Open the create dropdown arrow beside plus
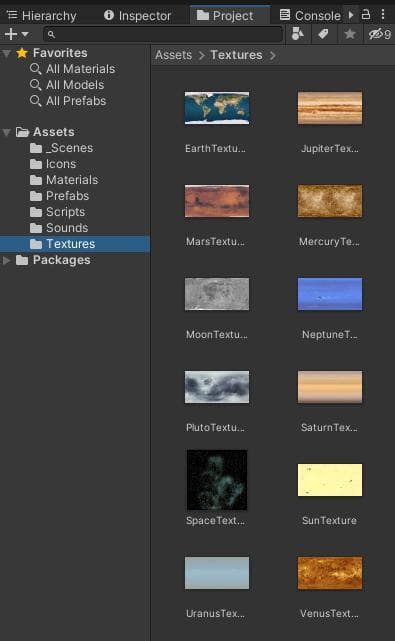This screenshot has height=641, width=395. pyautogui.click(x=25, y=34)
